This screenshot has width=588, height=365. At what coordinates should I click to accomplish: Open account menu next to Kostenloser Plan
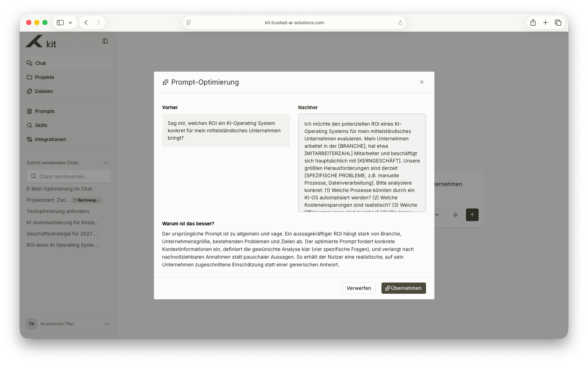[107, 324]
